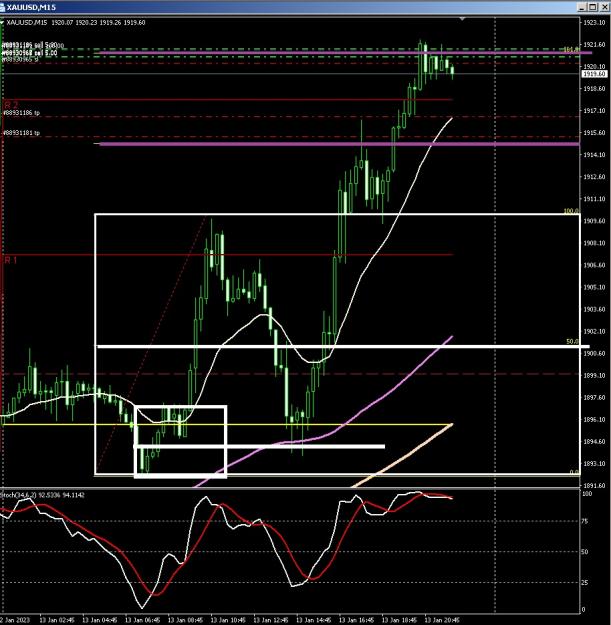Click price scale value 1909.60
The width and height of the screenshot is (611, 625).
tap(594, 221)
